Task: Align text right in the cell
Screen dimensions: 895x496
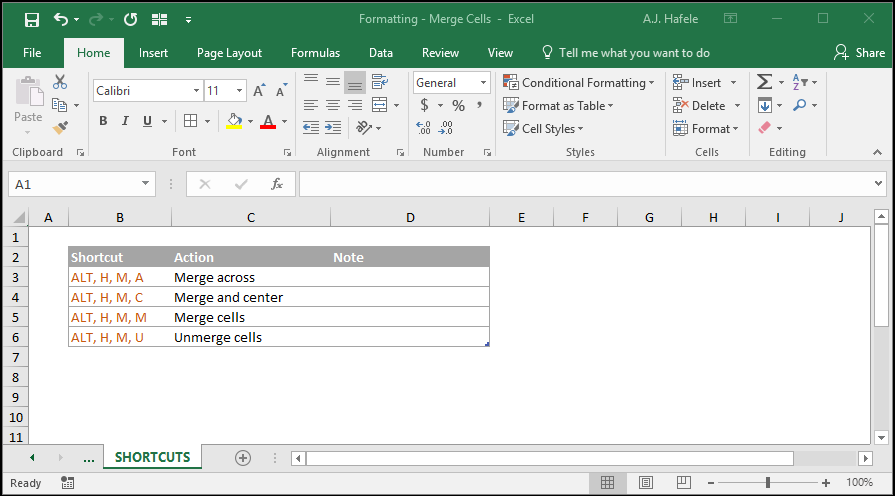Action: (355, 105)
